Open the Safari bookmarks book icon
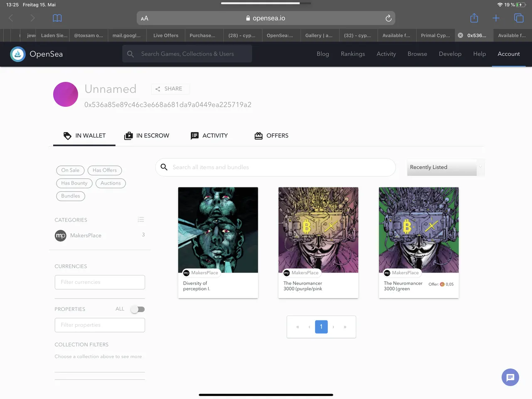The image size is (532, 399). point(57,18)
